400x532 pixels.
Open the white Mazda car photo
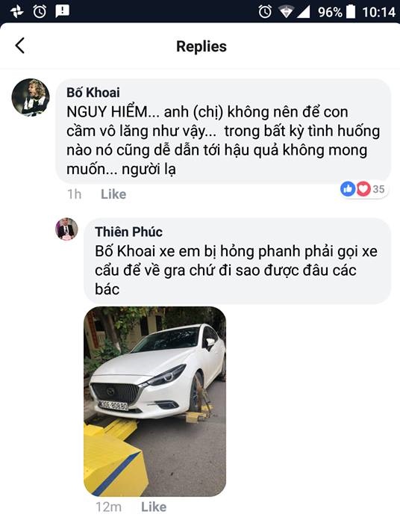point(155,401)
